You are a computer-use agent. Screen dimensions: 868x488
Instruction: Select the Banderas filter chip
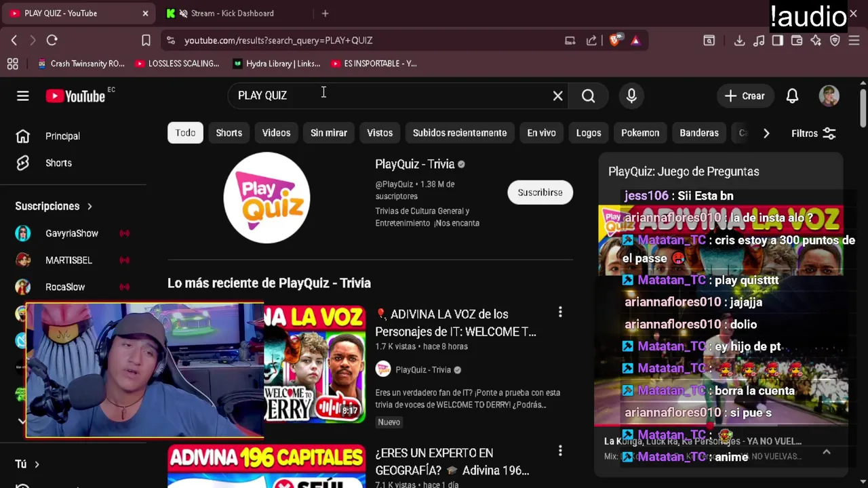(x=699, y=133)
